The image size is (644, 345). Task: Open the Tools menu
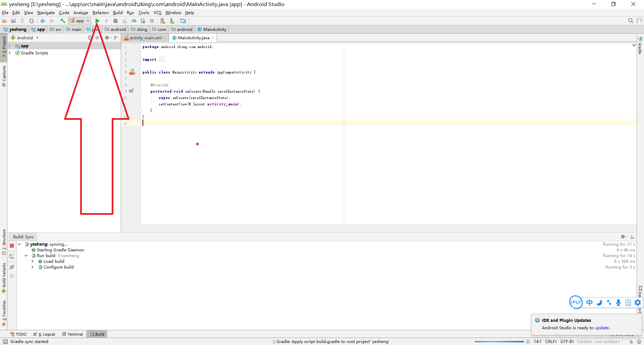point(144,13)
